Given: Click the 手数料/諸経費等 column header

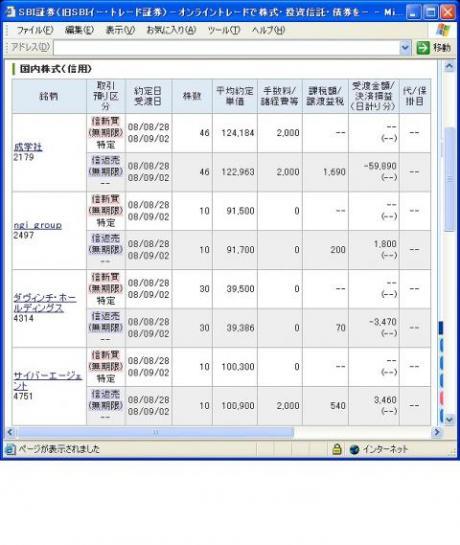Looking at the screenshot, I should (x=280, y=96).
